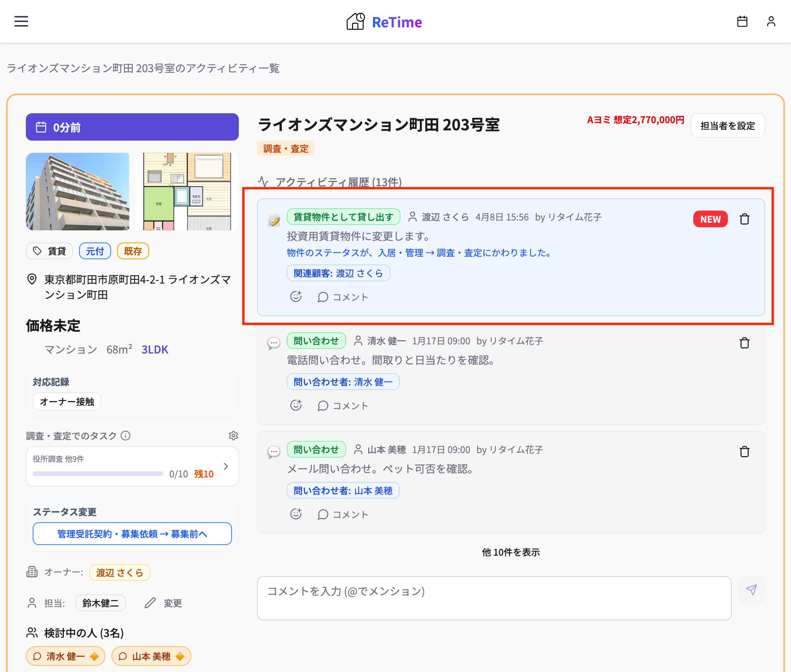Open the building exterior photo
791x672 pixels.
point(78,191)
